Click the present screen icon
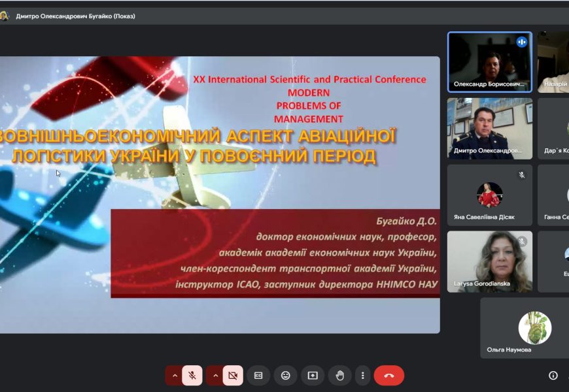Image resolution: width=569 pixels, height=392 pixels. click(x=313, y=376)
